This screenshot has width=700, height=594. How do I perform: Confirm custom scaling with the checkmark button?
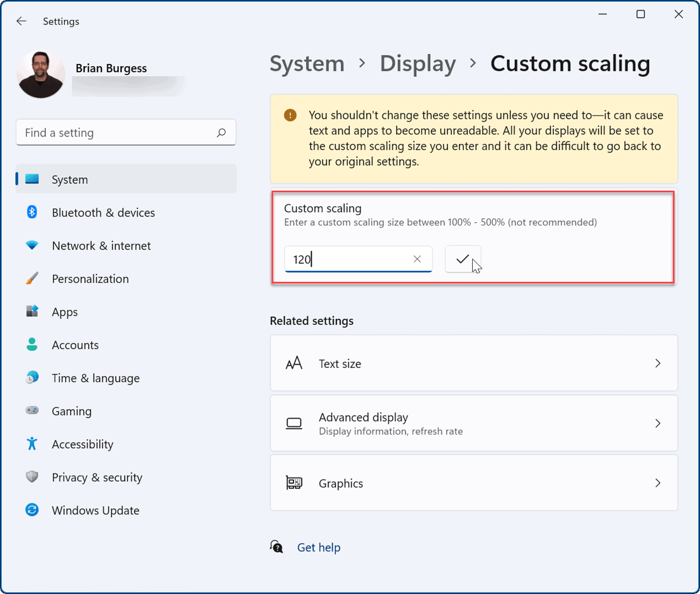click(x=463, y=259)
